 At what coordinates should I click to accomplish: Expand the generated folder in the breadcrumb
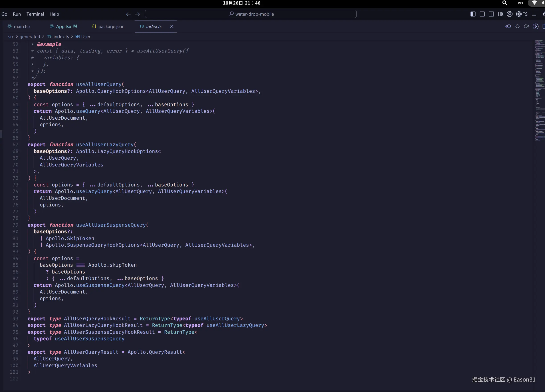coord(29,36)
